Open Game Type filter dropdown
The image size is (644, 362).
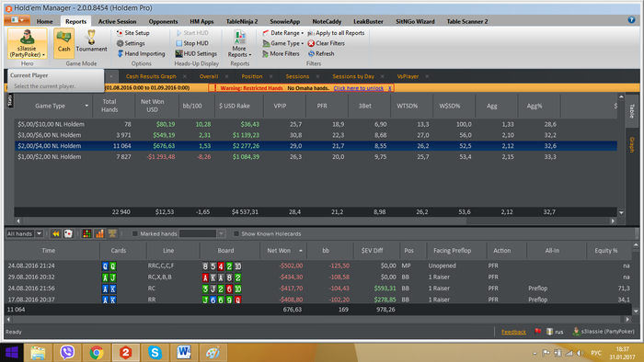[283, 43]
